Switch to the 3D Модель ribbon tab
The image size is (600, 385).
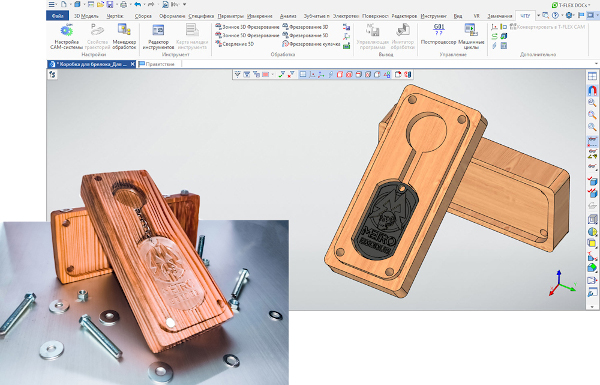click(86, 16)
